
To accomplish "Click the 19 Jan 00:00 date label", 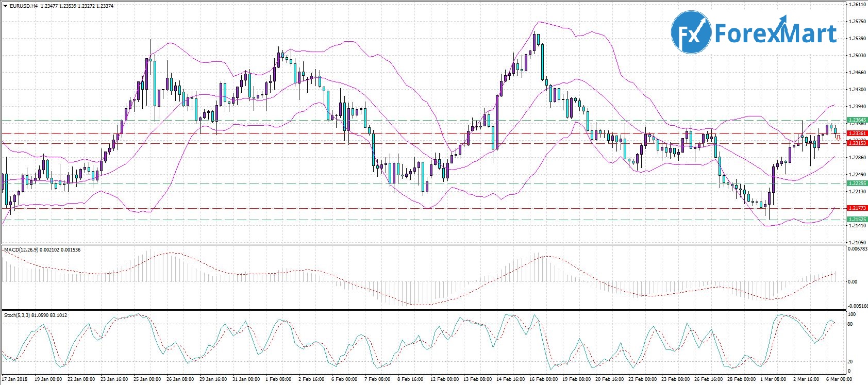I will [48, 379].
